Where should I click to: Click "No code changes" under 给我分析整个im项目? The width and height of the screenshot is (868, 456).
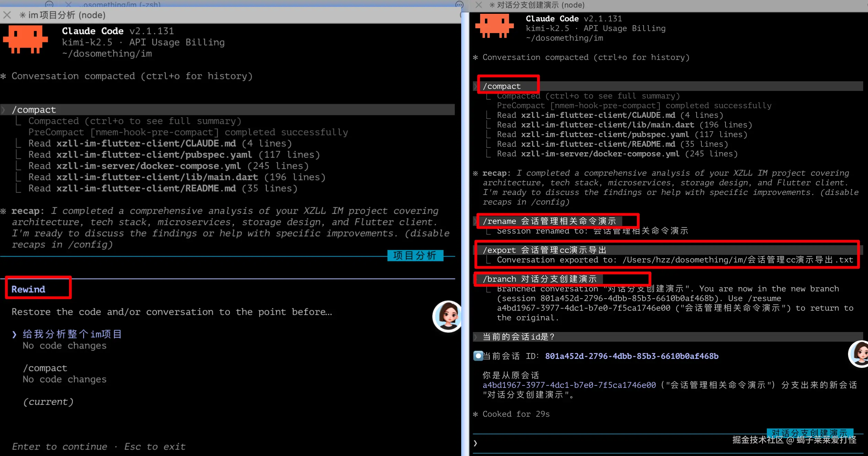[65, 345]
